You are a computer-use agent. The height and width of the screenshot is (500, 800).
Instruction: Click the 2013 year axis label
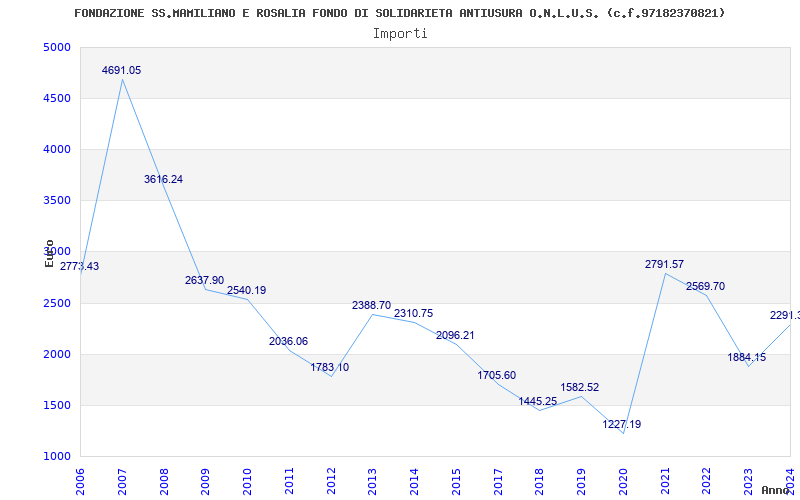[373, 481]
